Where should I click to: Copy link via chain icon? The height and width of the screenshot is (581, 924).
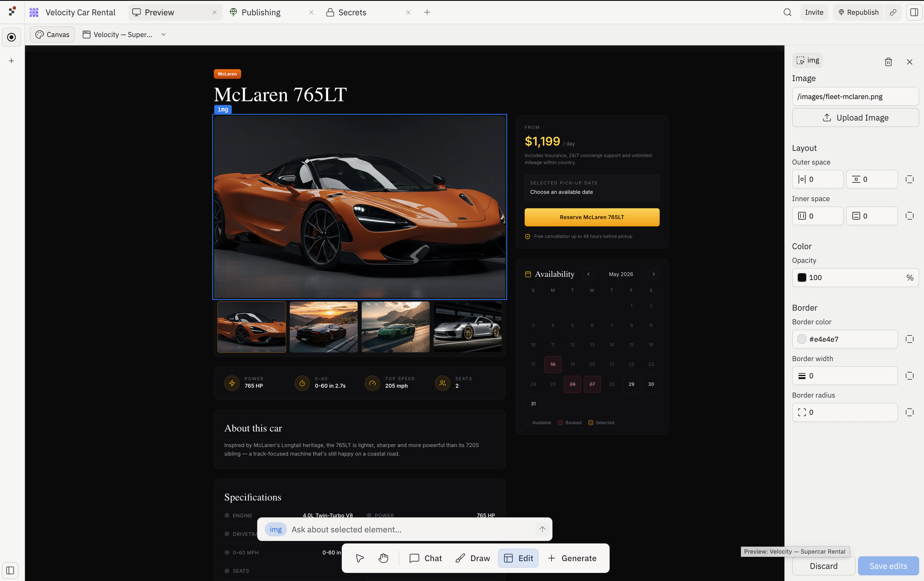tap(893, 12)
